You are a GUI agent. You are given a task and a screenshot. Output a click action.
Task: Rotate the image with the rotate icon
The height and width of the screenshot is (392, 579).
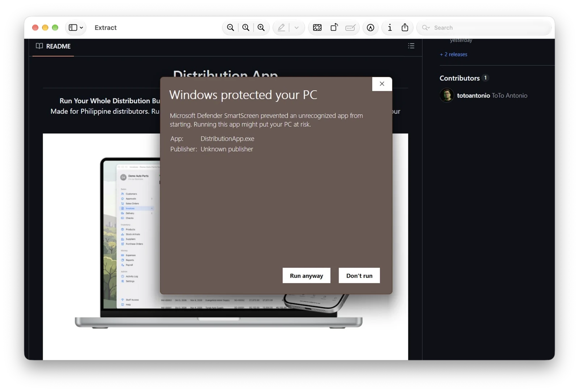click(x=334, y=28)
